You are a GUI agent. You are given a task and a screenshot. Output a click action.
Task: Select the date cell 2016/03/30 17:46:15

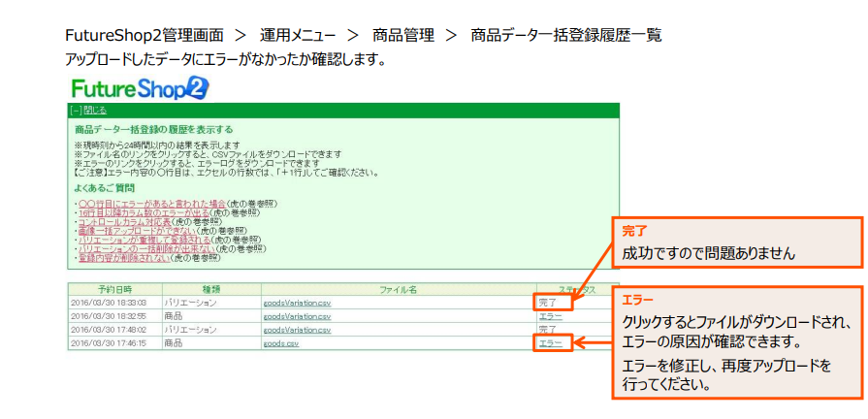pyautogui.click(x=109, y=343)
